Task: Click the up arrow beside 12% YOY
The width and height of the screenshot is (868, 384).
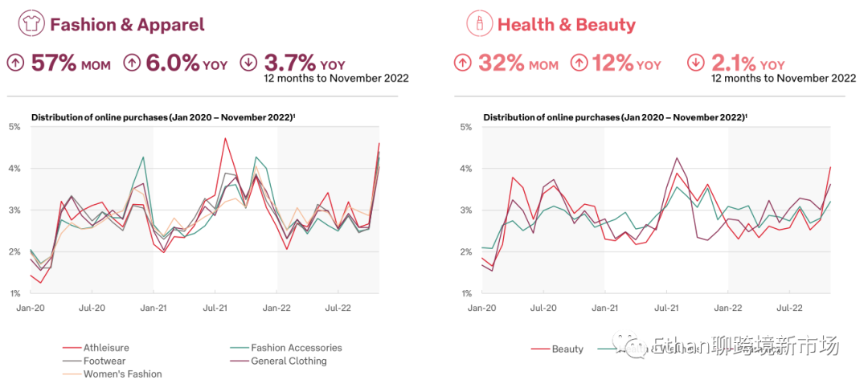Action: pyautogui.click(x=580, y=63)
